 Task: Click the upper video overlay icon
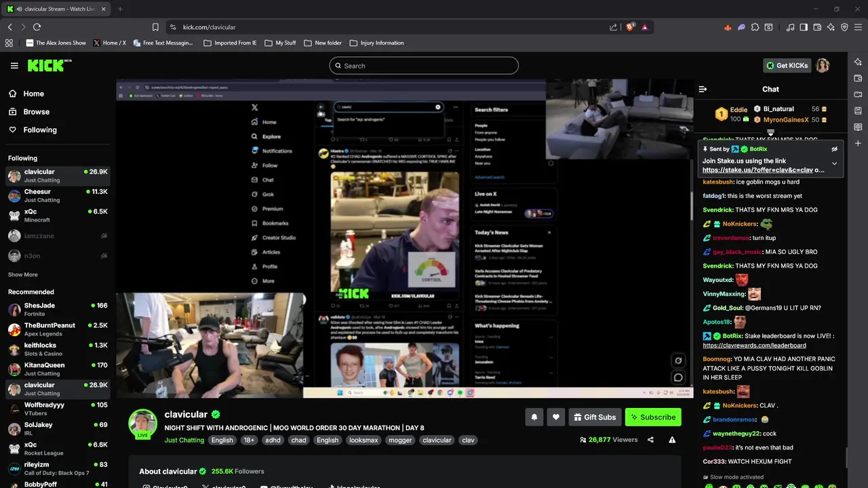678,361
